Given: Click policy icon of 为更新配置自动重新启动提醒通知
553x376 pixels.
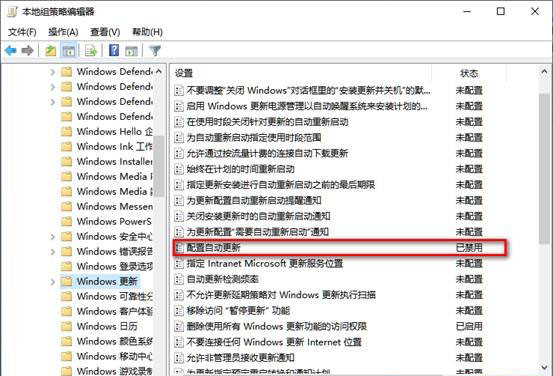Looking at the screenshot, I should [x=179, y=201].
